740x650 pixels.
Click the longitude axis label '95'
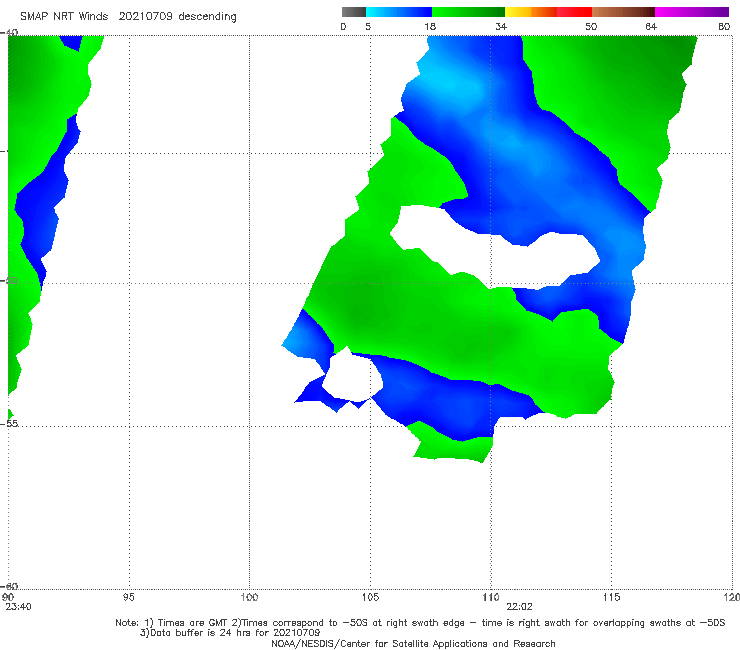(x=128, y=598)
